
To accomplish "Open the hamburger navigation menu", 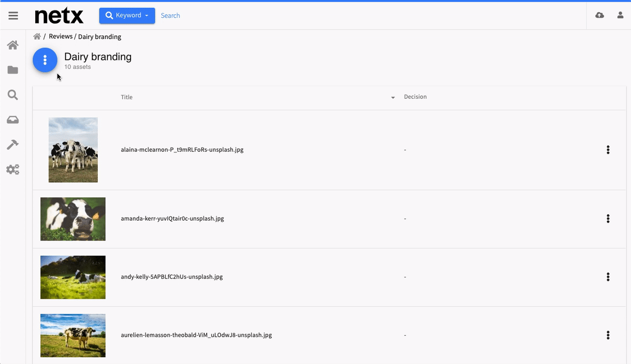I will (13, 16).
